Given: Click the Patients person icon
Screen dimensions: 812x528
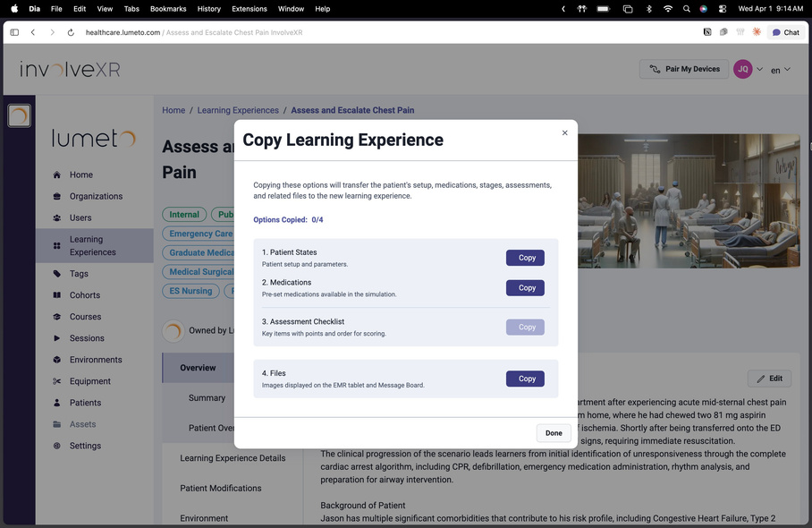Looking at the screenshot, I should point(57,403).
